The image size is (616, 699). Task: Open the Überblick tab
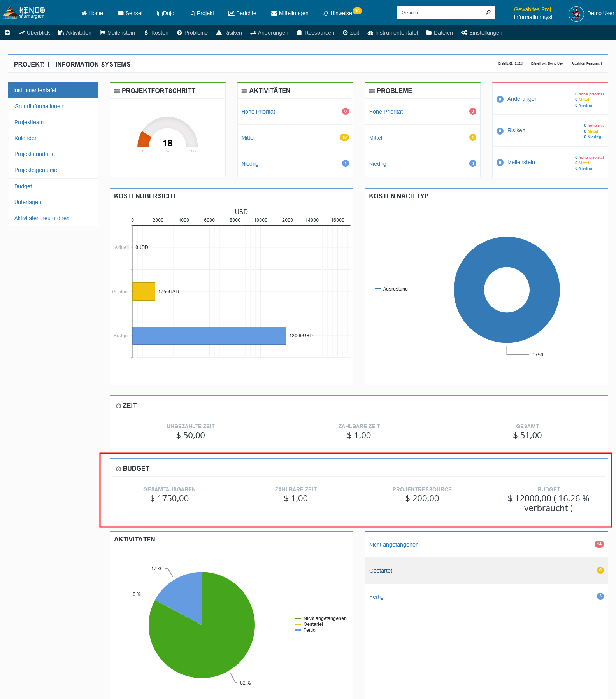[34, 33]
